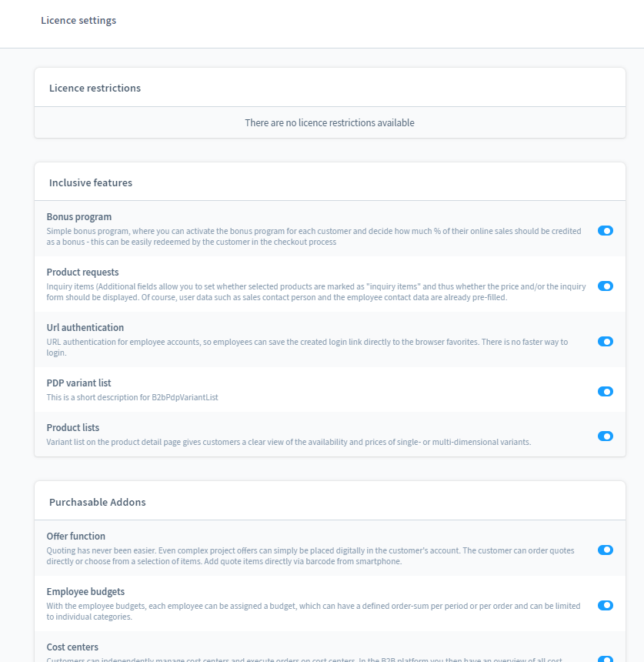Click the Bonus program feature title
Viewport: 644px width, 662px height.
[x=78, y=217]
